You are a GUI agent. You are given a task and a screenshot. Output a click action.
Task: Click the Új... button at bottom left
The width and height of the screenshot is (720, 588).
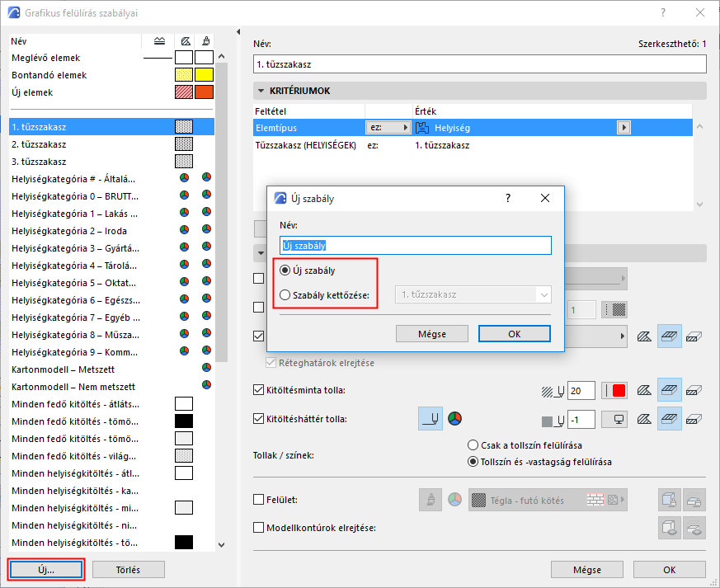coord(46,570)
